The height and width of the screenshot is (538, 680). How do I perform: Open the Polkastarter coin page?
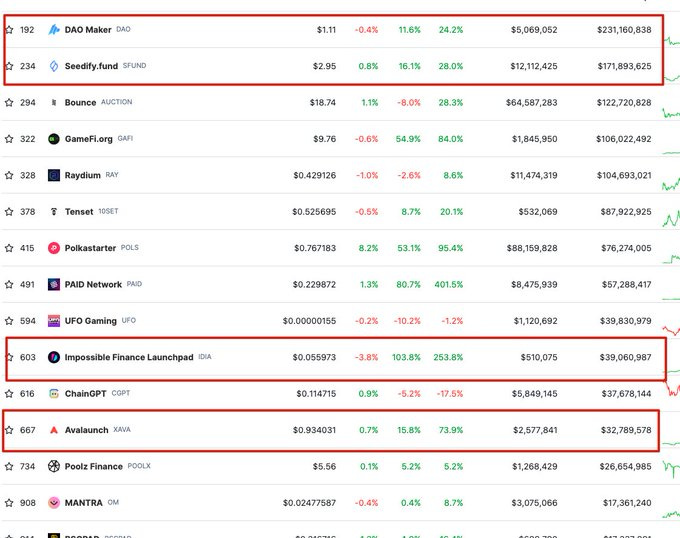(x=90, y=248)
